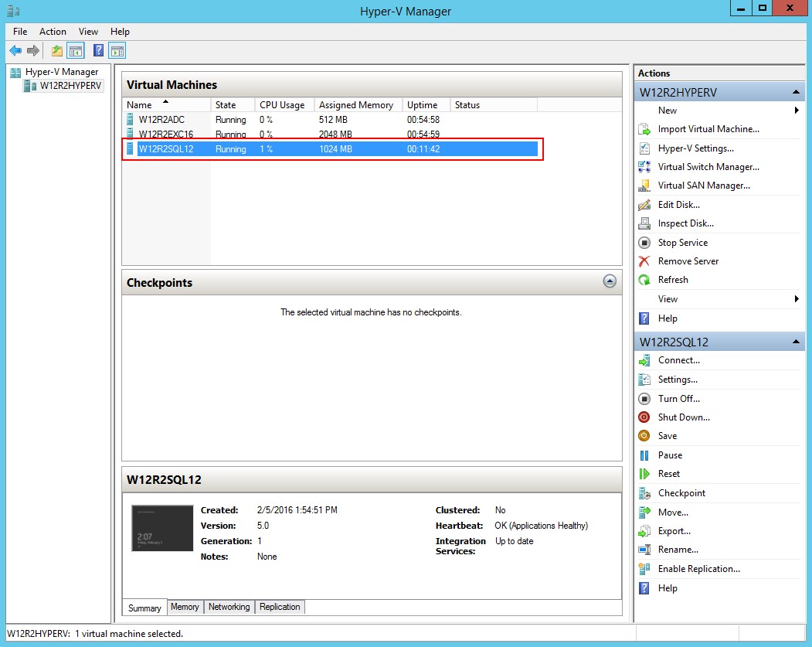
Task: Toggle the Show/Hide Console Tree icon
Action: click(x=76, y=51)
